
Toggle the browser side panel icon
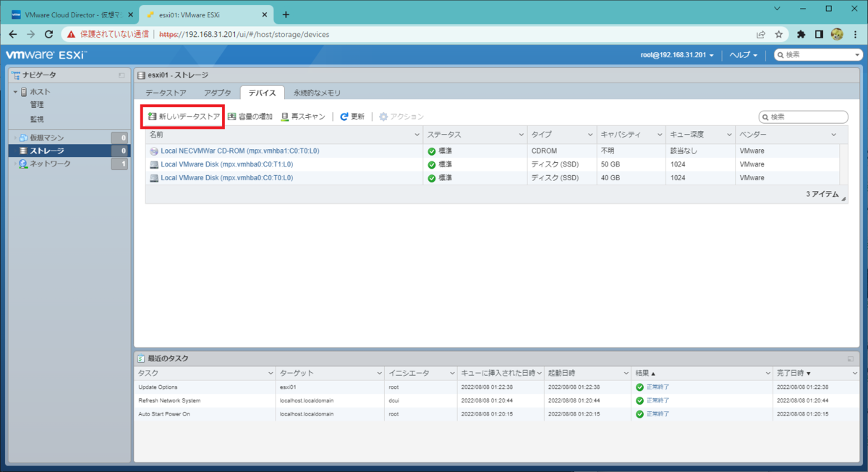coord(820,33)
